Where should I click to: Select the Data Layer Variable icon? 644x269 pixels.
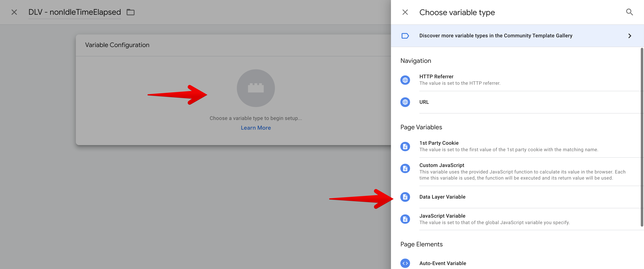pyautogui.click(x=405, y=197)
